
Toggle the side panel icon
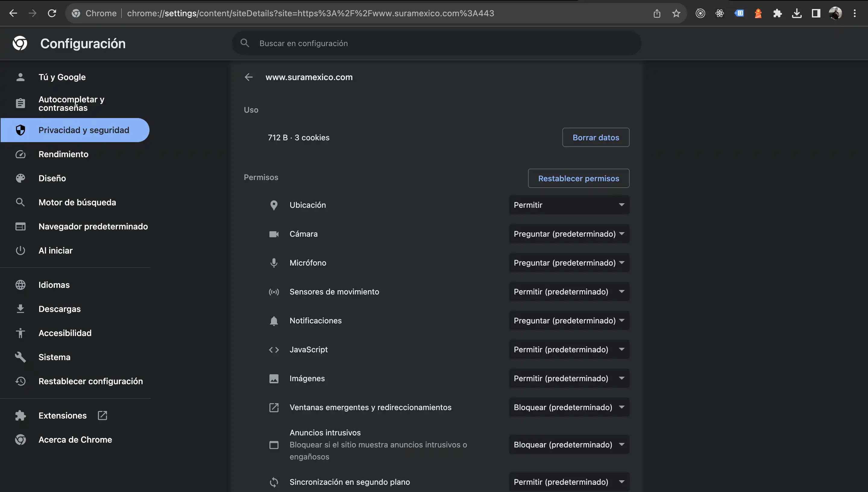tap(816, 13)
